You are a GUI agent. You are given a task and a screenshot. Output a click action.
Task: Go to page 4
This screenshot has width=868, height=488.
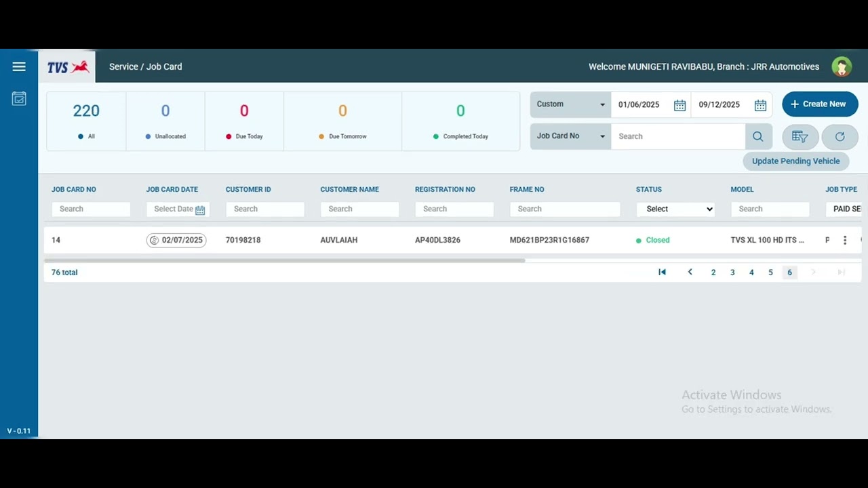click(751, 272)
